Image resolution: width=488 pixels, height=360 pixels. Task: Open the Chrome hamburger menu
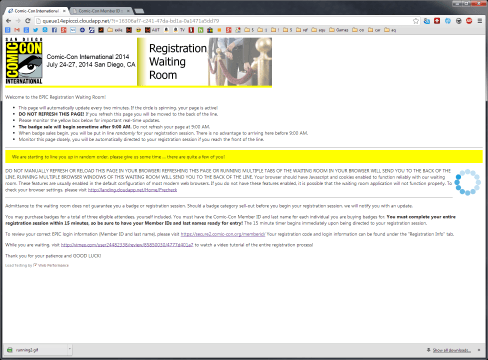click(x=480, y=21)
